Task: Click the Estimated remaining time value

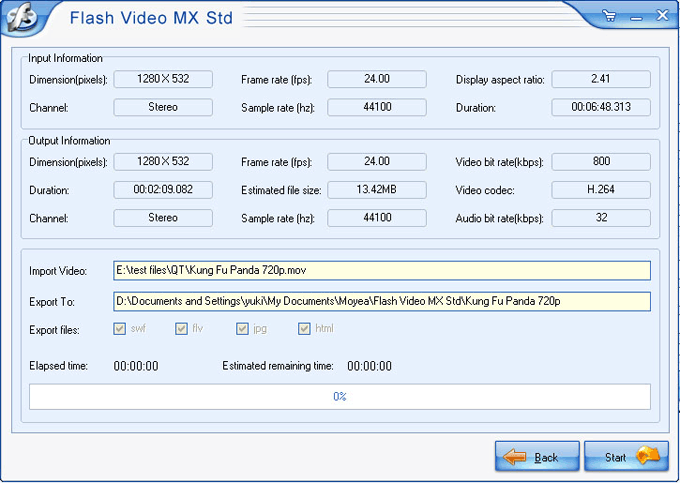Action: [x=369, y=366]
